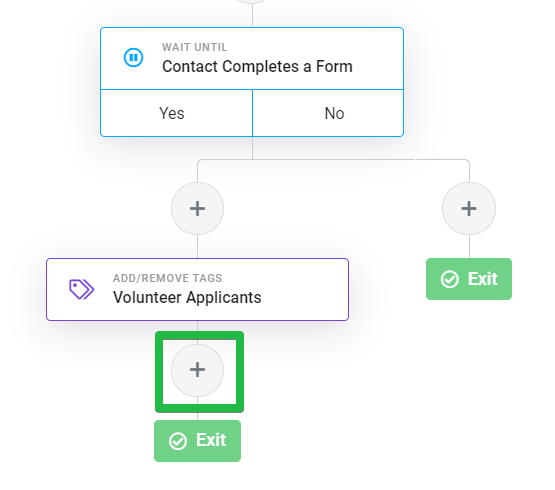The image size is (555, 490).
Task: Click the partially visible circle at the top edge
Action: 252,1
